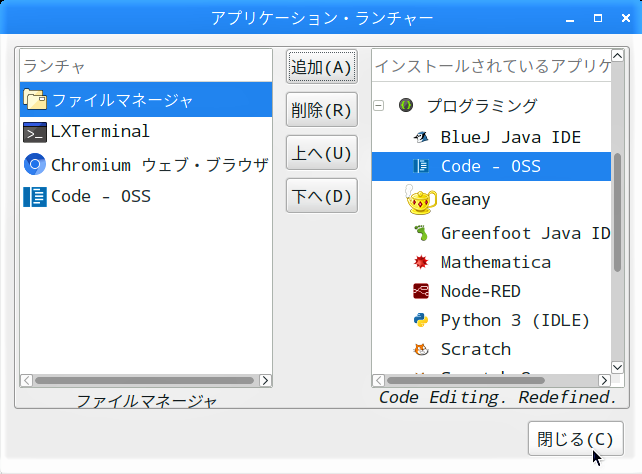Close dialog with 閉じる(C) button
This screenshot has width=642, height=474.
click(576, 439)
